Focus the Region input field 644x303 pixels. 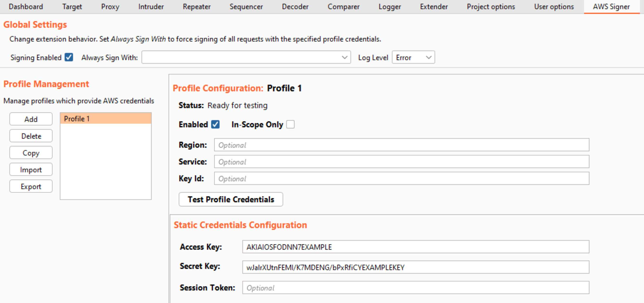click(401, 145)
